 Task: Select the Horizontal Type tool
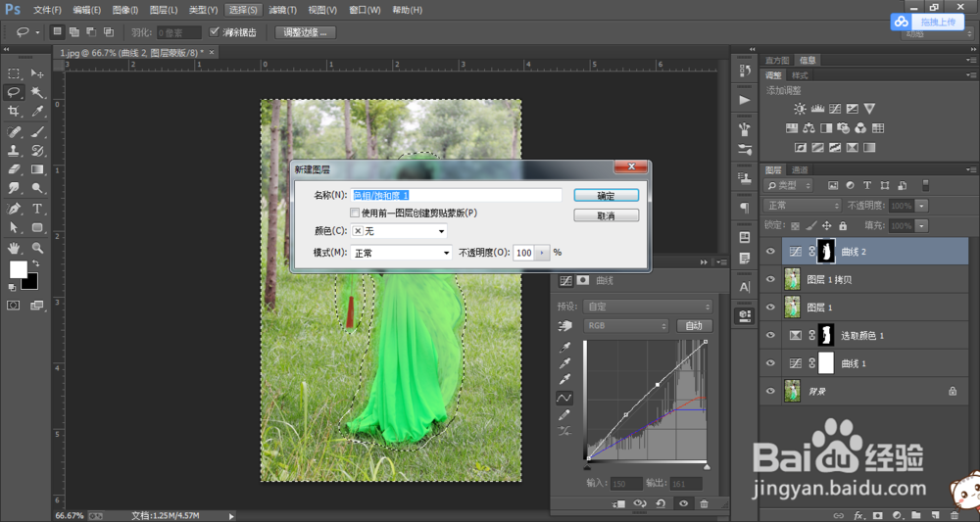[x=37, y=208]
